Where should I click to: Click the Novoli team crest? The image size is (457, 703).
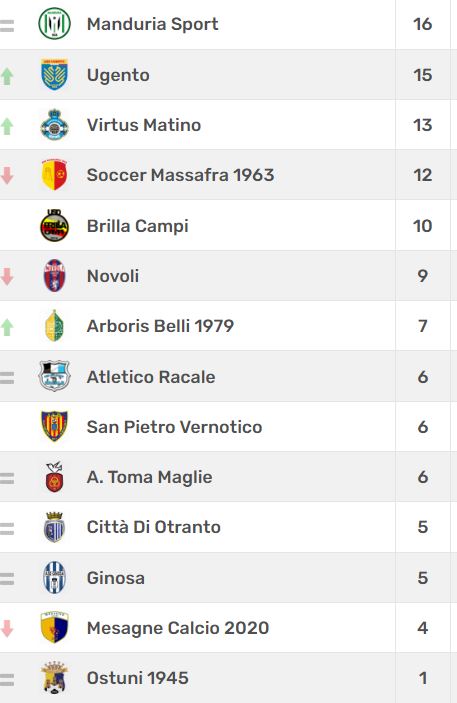click(x=54, y=276)
